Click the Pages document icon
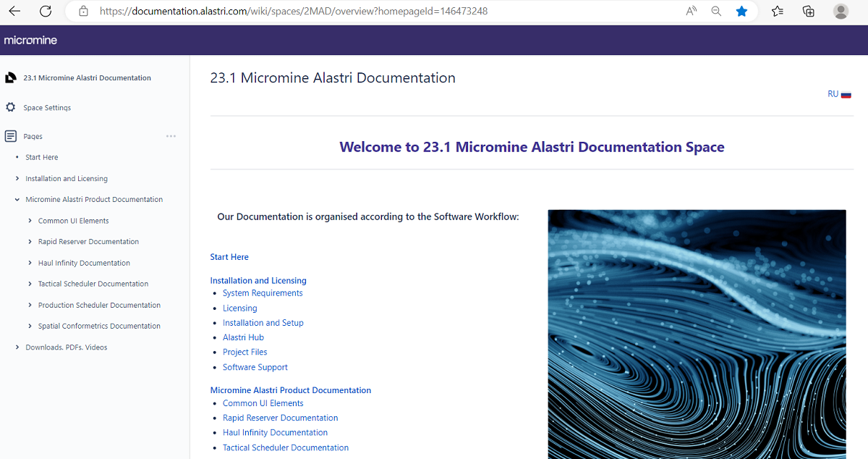 point(10,136)
